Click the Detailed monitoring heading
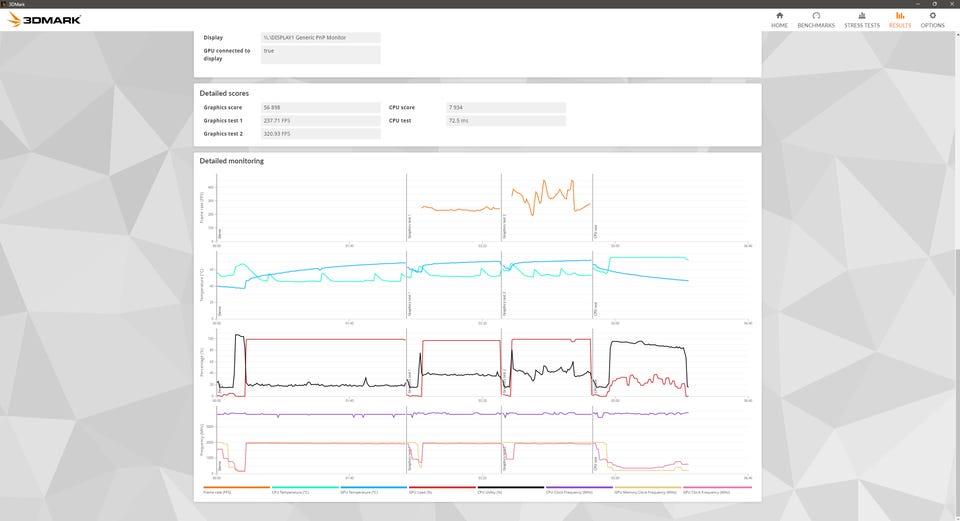Image resolution: width=960 pixels, height=521 pixels. (231, 161)
